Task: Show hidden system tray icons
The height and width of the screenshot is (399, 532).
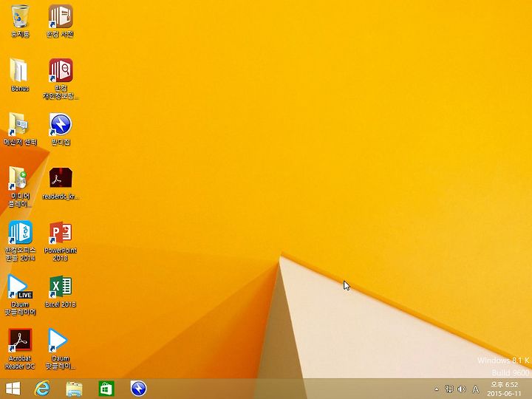Action: pos(437,389)
